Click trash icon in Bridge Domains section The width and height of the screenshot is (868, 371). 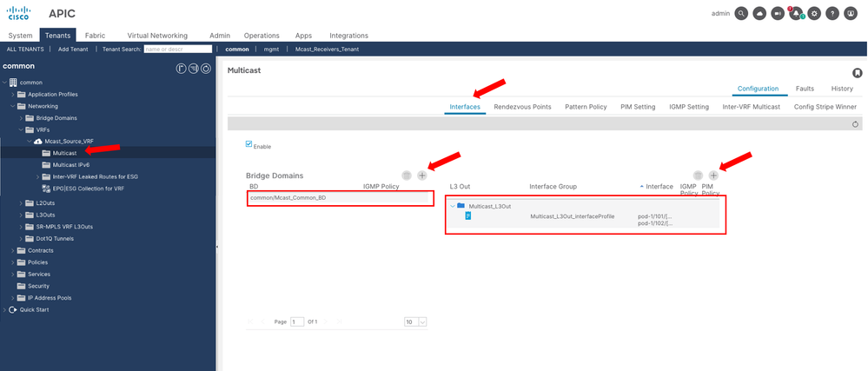(407, 176)
